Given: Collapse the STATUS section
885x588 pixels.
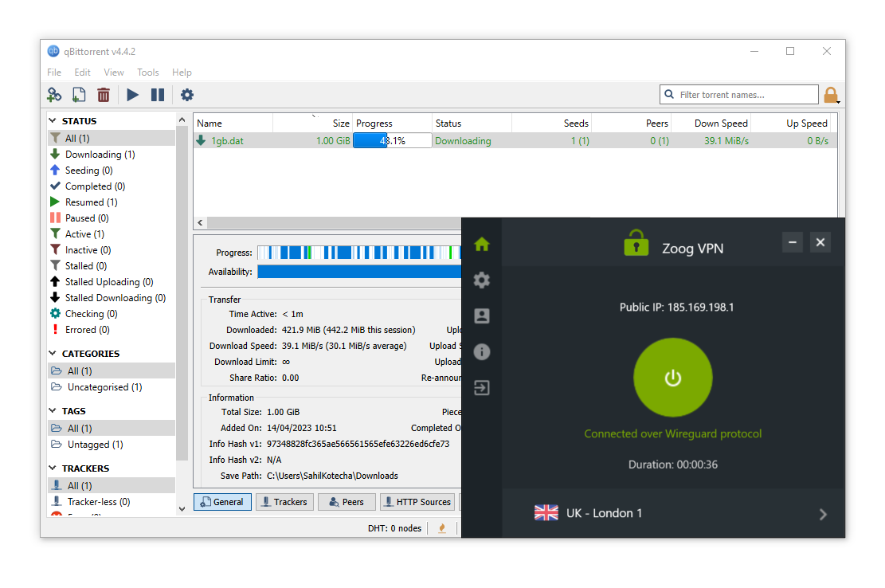Looking at the screenshot, I should pyautogui.click(x=53, y=121).
